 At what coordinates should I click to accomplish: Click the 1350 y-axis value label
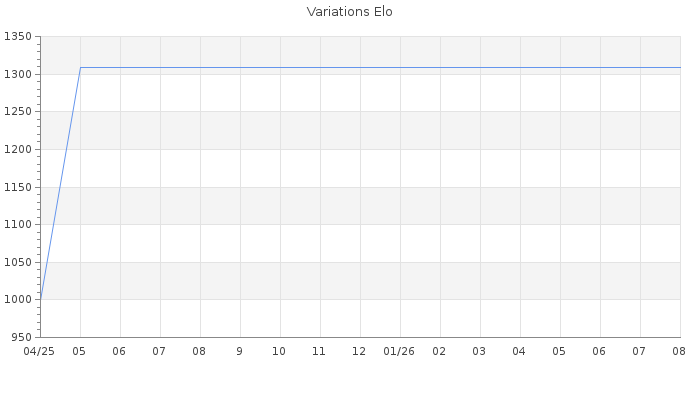[x=18, y=37]
